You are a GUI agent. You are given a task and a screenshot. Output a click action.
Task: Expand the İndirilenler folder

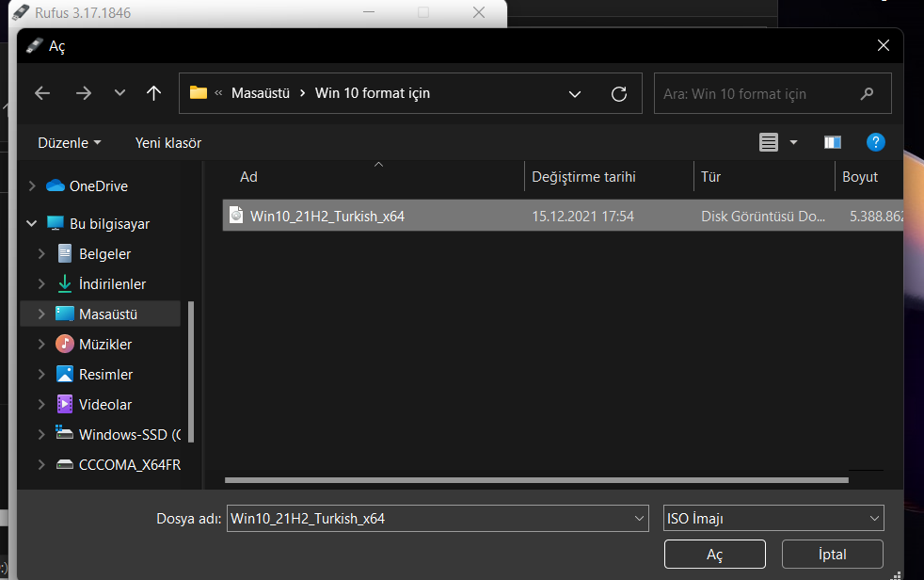click(41, 283)
